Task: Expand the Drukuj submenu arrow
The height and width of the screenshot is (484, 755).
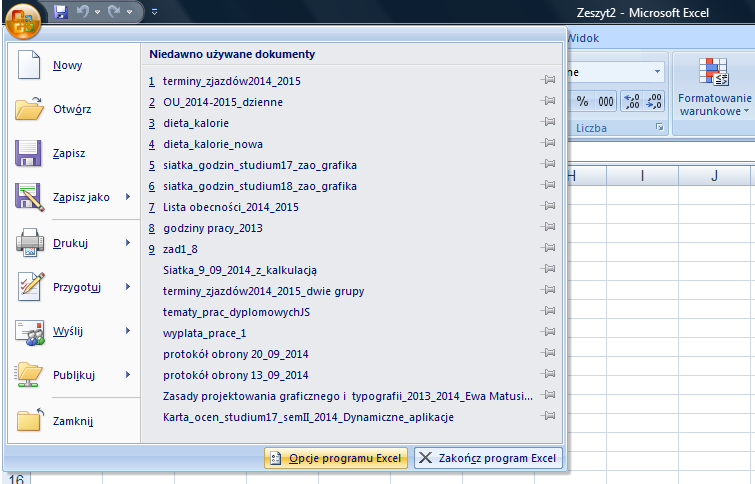Action: click(x=128, y=243)
